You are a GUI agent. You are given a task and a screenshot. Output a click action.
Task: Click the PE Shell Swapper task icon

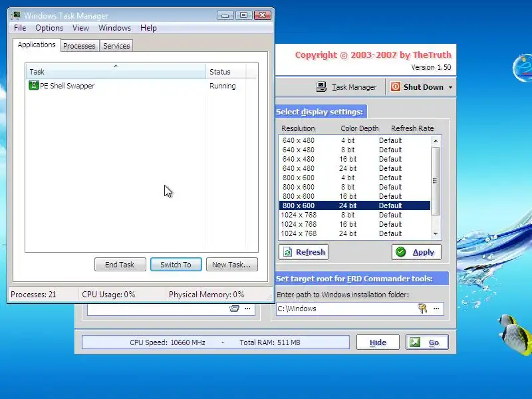pos(34,85)
